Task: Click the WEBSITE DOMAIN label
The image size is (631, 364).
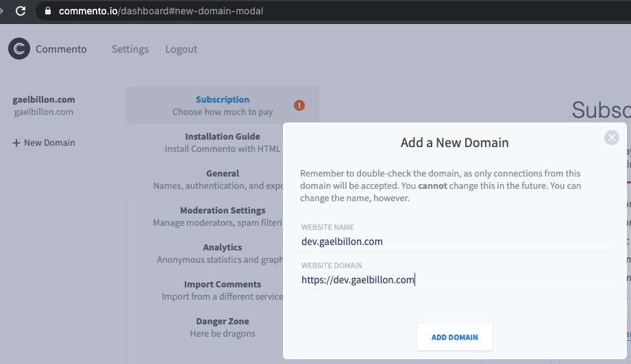Action: (x=332, y=265)
